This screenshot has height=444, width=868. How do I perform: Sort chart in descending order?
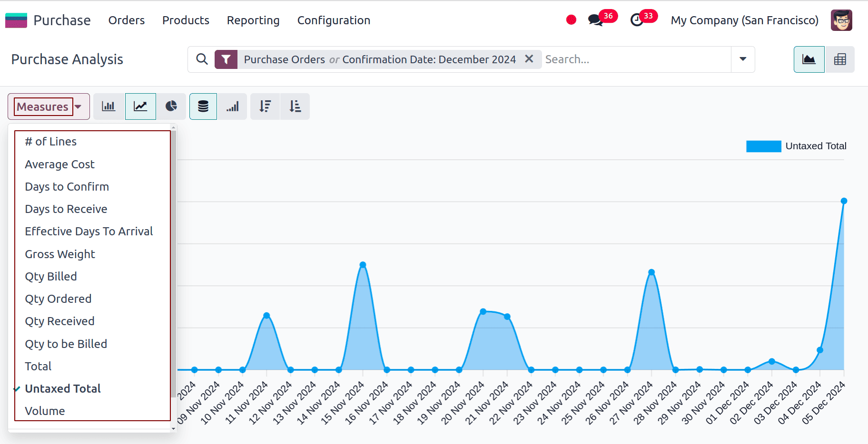[265, 106]
